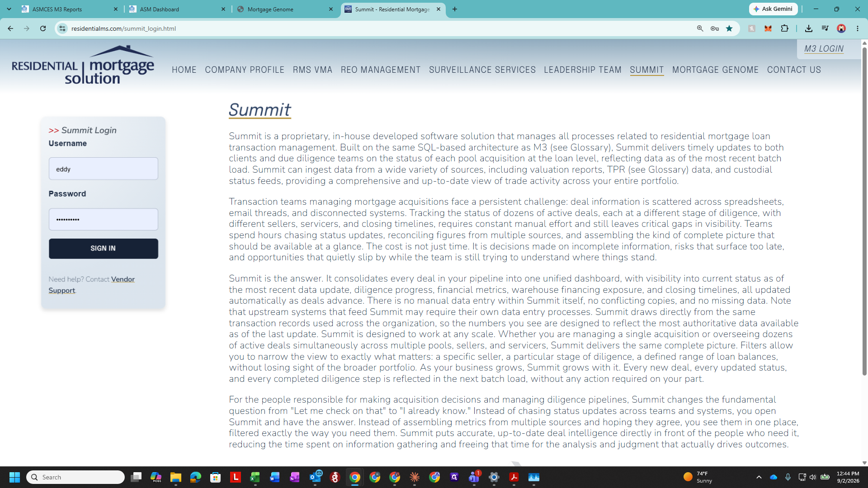The image size is (868, 488).
Task: Open the password manager key icon
Action: [715, 28]
